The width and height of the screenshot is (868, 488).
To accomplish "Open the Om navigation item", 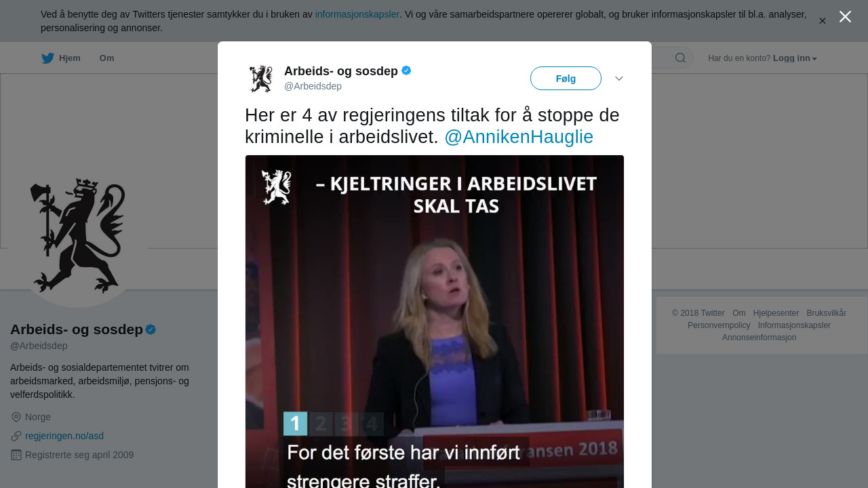I will tap(107, 58).
